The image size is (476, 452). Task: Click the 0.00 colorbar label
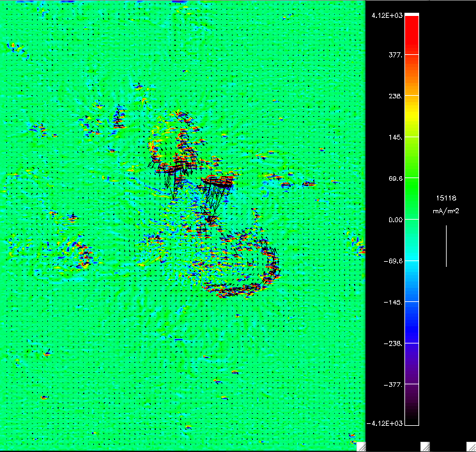(x=395, y=220)
